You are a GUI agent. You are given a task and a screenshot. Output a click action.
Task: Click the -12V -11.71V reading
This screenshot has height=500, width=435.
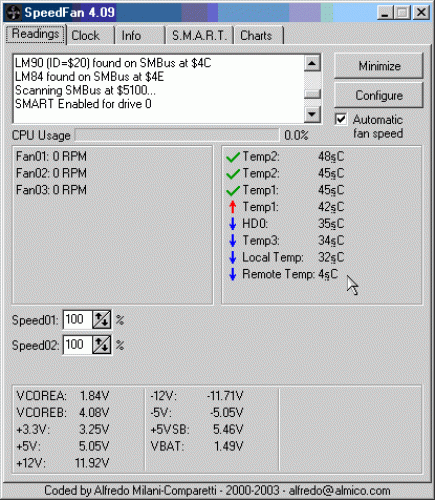197,396
